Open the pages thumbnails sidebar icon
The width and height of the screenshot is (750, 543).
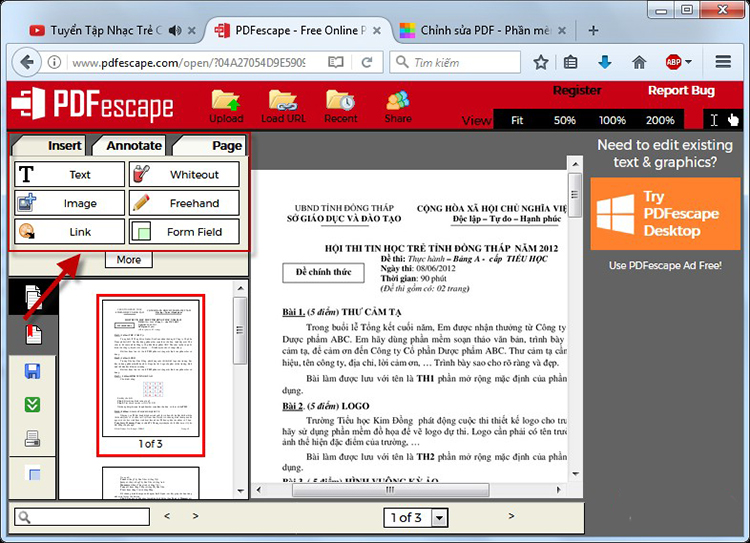(33, 297)
